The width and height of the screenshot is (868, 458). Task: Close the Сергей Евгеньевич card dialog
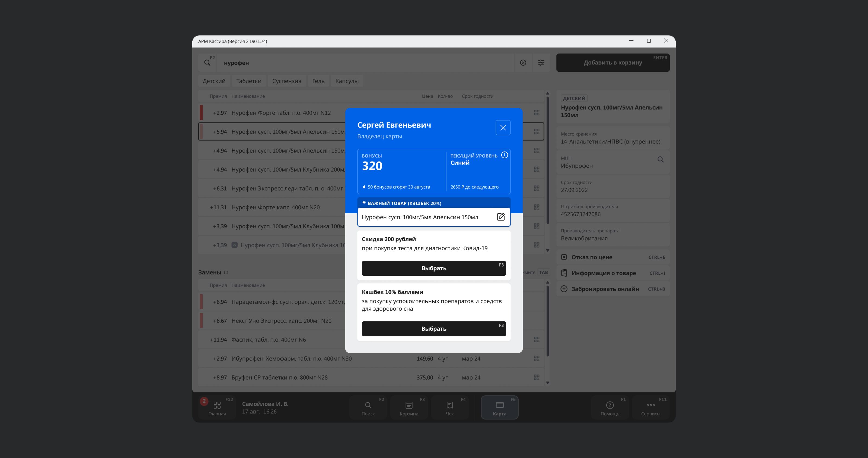click(503, 128)
